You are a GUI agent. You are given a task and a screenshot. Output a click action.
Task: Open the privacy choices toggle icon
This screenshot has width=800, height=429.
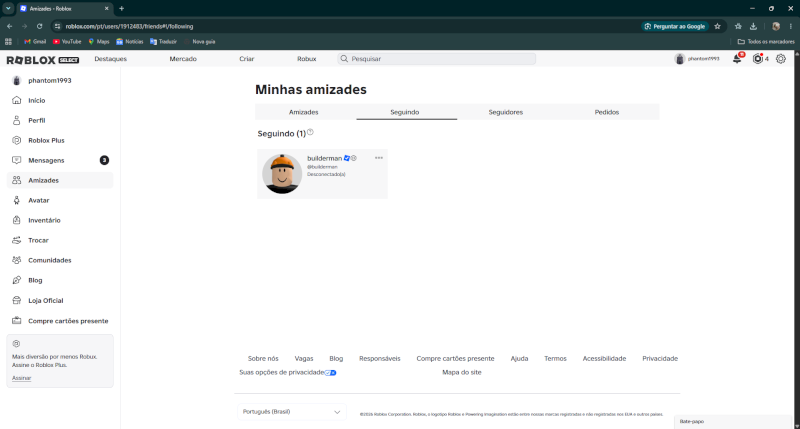tap(331, 372)
